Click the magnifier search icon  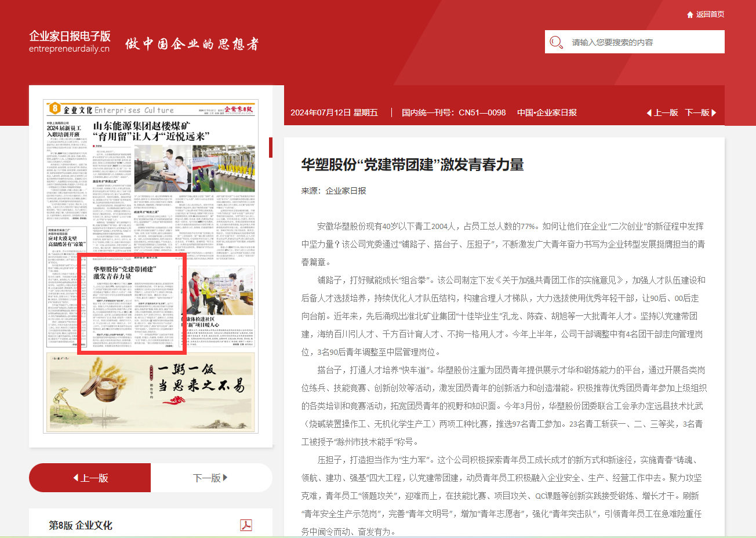[x=556, y=42]
